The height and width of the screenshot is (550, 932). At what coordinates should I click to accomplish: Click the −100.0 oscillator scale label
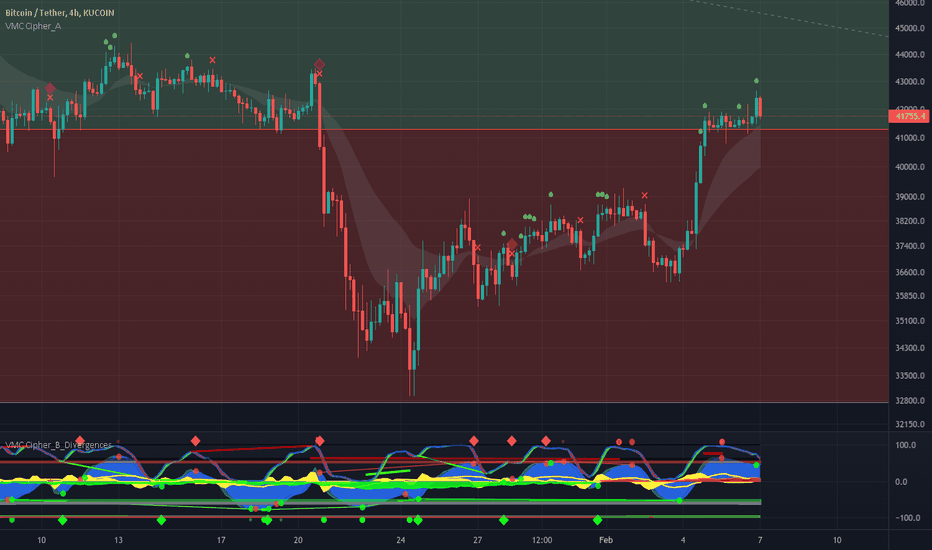[x=908, y=518]
